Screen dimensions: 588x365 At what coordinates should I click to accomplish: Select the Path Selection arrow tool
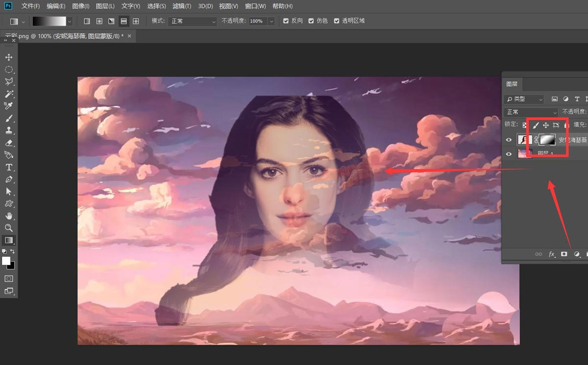pos(9,192)
